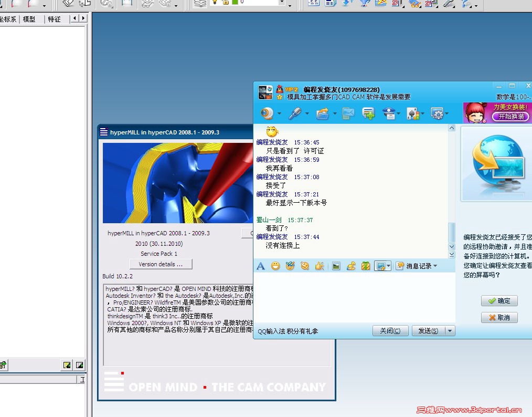Image resolution: width=532 pixels, height=417 pixels.
Task: Click the star level icon under VIP
Action: click(x=280, y=97)
